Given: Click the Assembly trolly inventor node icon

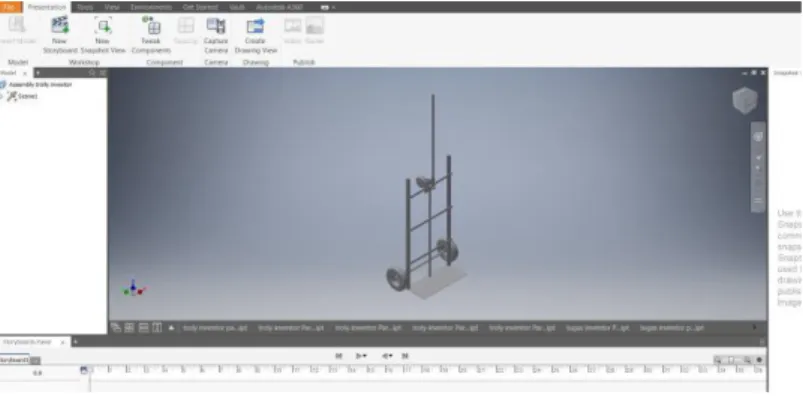Looking at the screenshot, I should (x=3, y=85).
